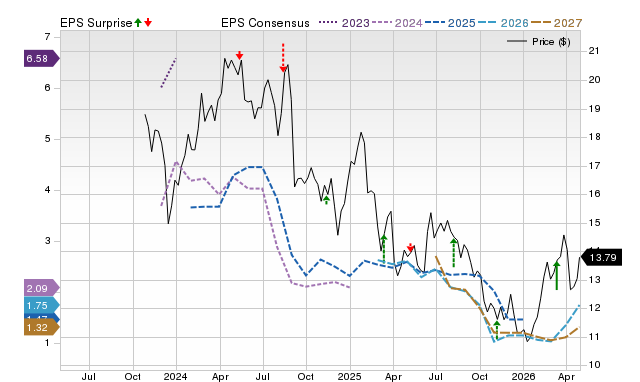Select the green dashed surprise arrow in March 2025
Viewport: 640px width, 382px height.
tap(384, 249)
